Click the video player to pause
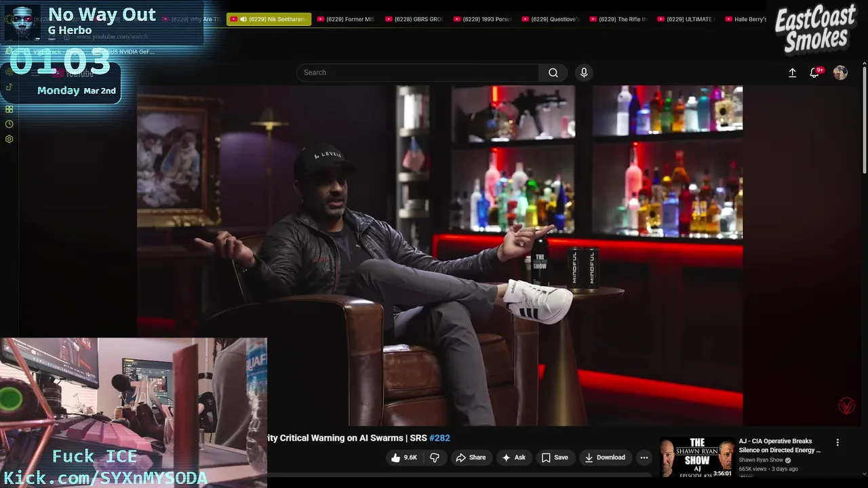 click(439, 255)
